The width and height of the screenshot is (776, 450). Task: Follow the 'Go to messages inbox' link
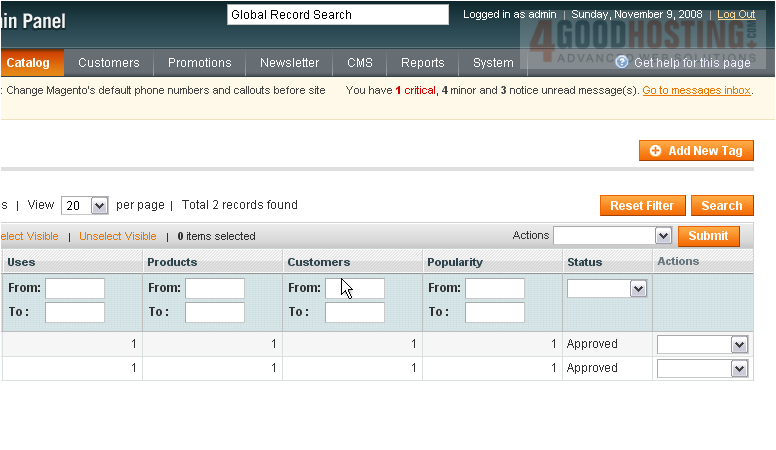click(x=696, y=90)
